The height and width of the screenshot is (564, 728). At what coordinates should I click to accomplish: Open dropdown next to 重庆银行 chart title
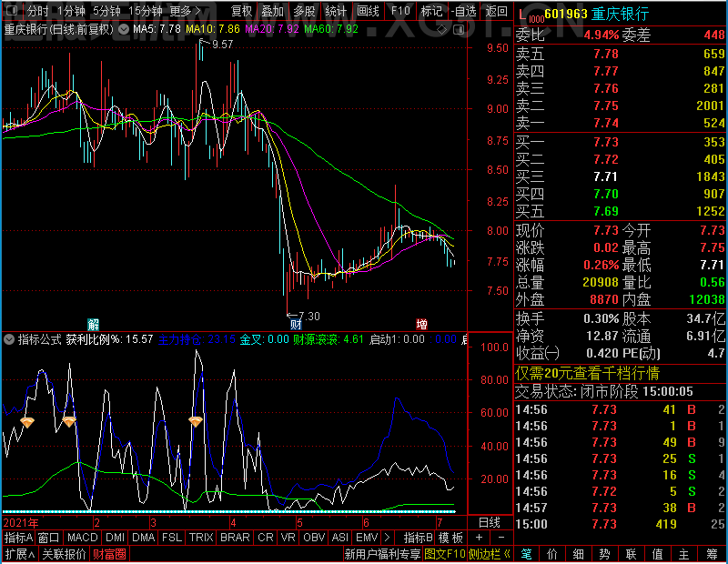(124, 29)
